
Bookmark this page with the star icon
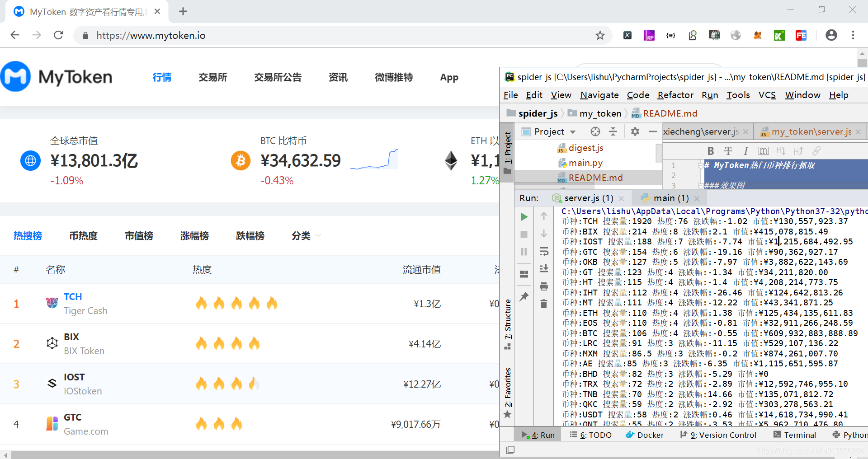[600, 35]
